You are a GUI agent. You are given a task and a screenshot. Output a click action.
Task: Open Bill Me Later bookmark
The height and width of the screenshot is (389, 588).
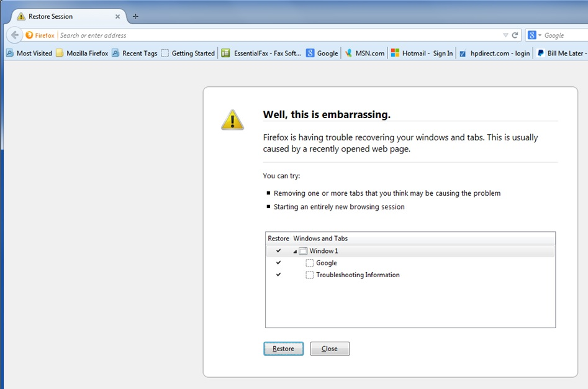tap(562, 53)
